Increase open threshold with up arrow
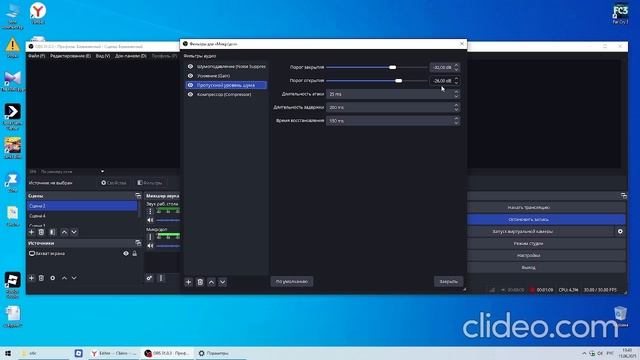The image size is (640, 360). (456, 79)
